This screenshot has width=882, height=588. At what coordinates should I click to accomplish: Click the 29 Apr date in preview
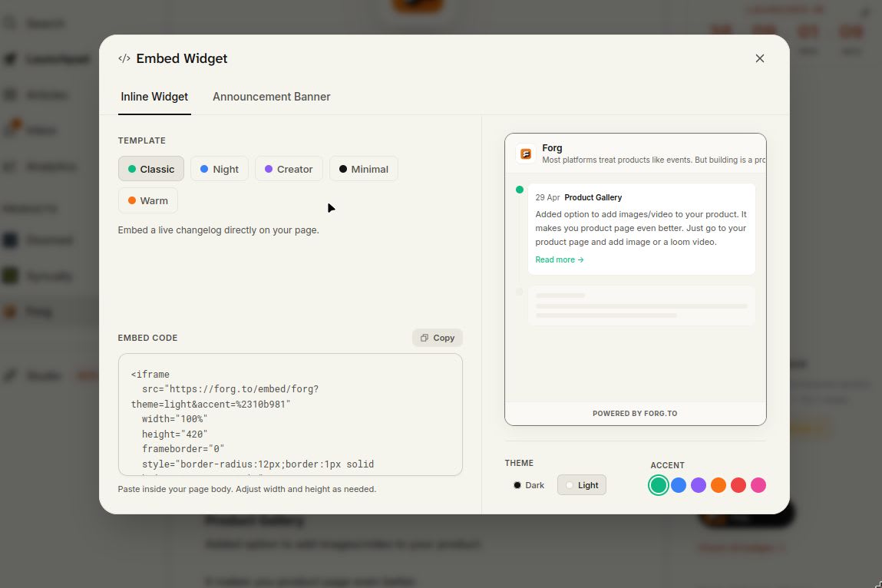[x=547, y=197]
